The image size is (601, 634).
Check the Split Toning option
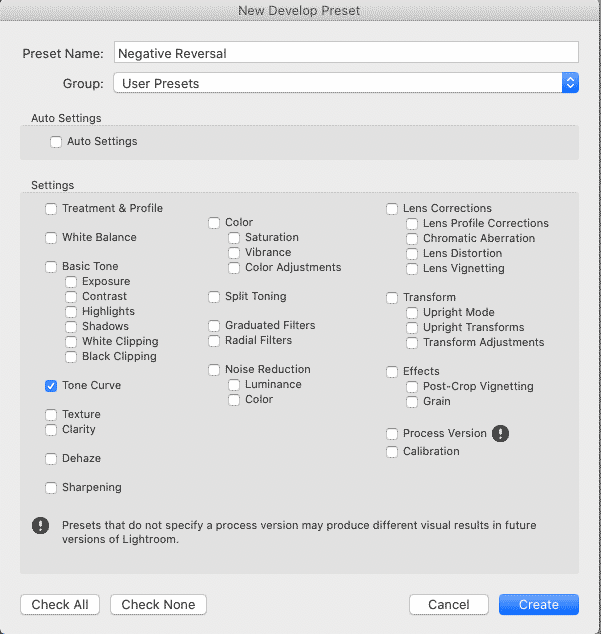pyautogui.click(x=214, y=297)
